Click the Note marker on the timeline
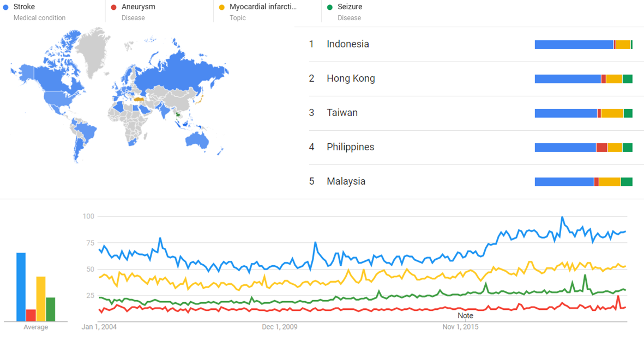Screen dimensions: 644x342 tap(465, 315)
